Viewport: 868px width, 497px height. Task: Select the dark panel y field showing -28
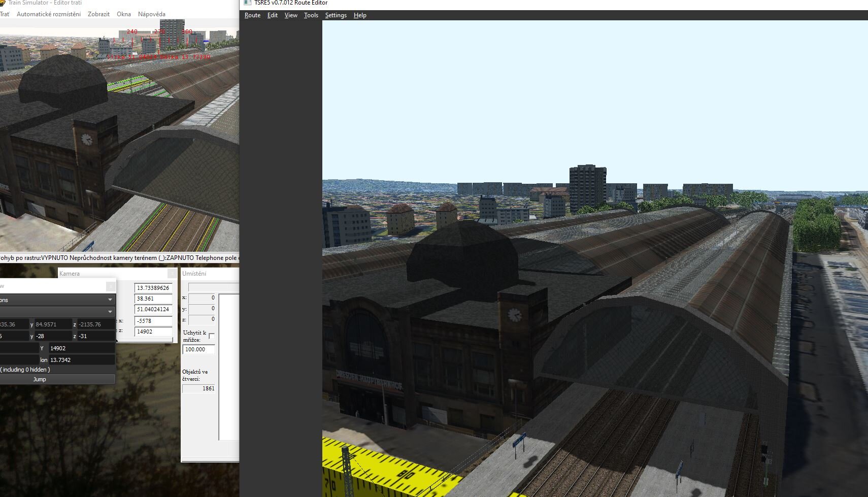tap(53, 336)
